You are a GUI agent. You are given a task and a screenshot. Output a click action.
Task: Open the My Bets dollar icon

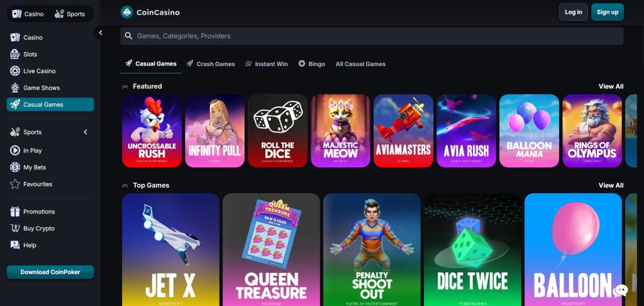pyautogui.click(x=15, y=167)
